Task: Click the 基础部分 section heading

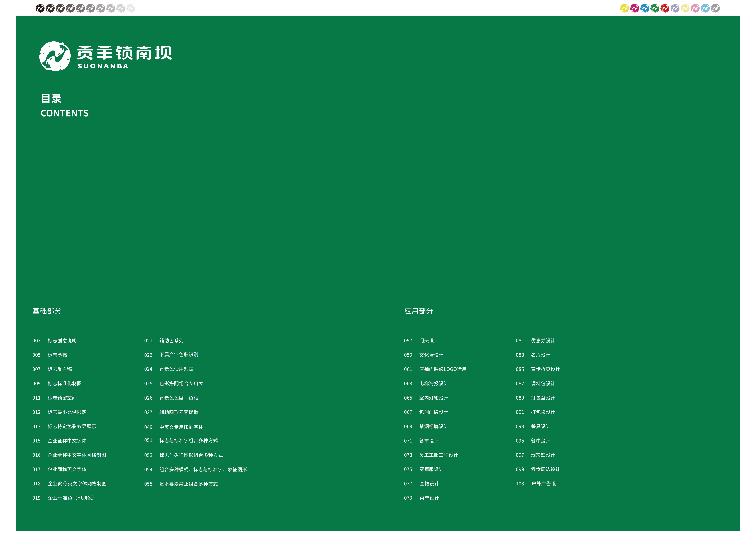Action: [47, 311]
